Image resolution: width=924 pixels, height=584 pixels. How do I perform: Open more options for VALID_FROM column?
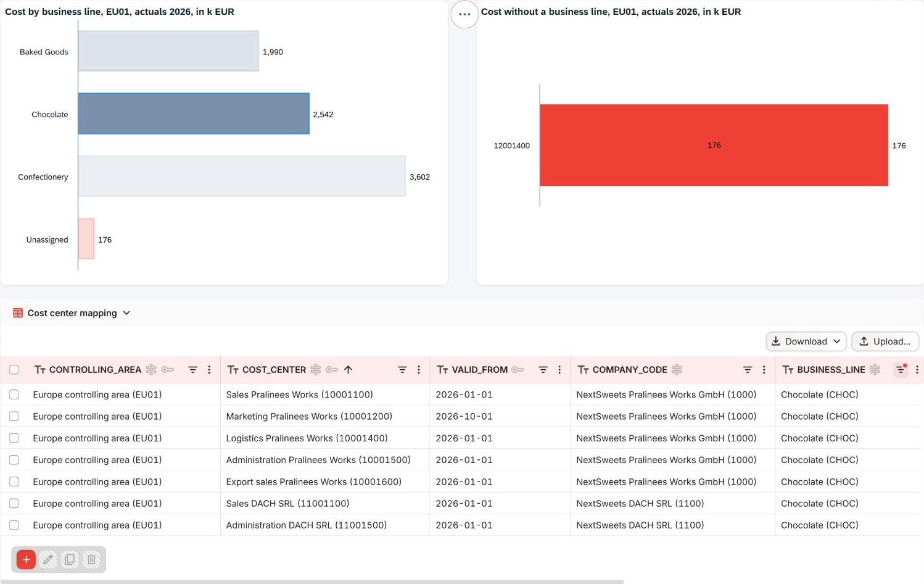click(x=559, y=370)
